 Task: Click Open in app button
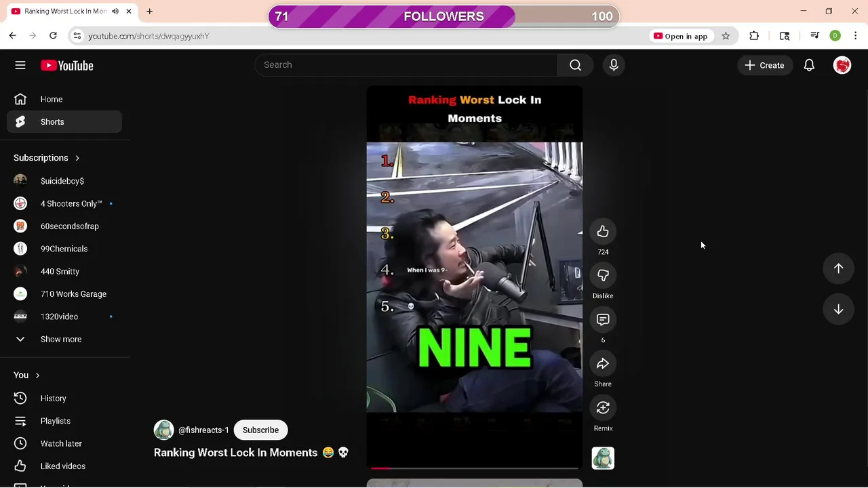[680, 36]
